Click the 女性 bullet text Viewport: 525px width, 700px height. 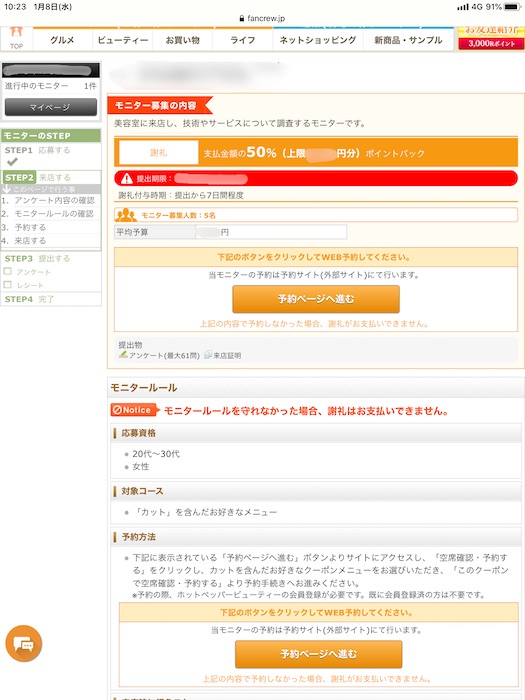pos(141,467)
